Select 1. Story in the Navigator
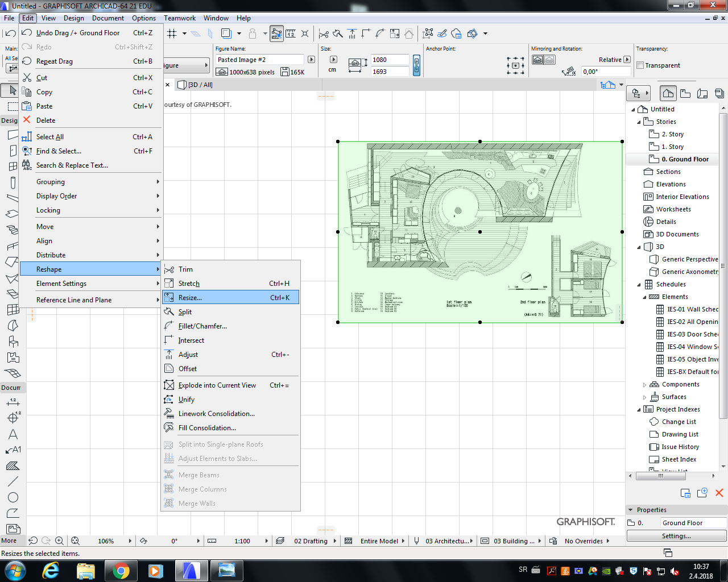 672,147
